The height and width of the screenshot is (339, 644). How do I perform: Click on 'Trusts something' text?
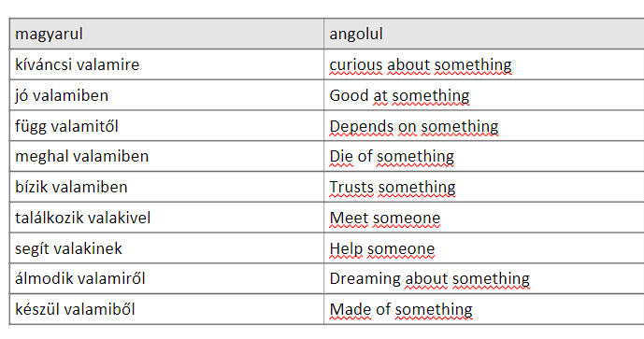tap(393, 187)
